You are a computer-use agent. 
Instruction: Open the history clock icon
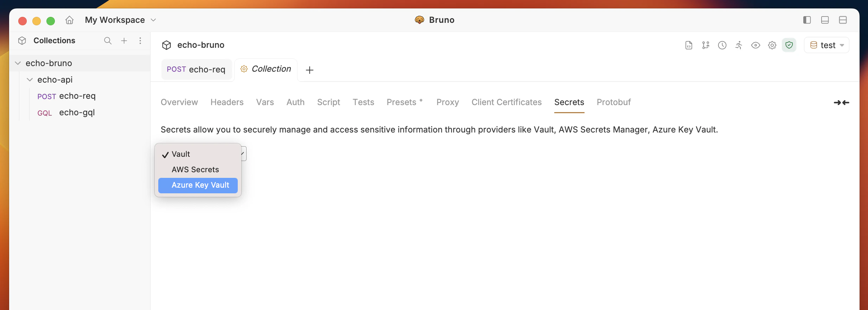click(722, 45)
